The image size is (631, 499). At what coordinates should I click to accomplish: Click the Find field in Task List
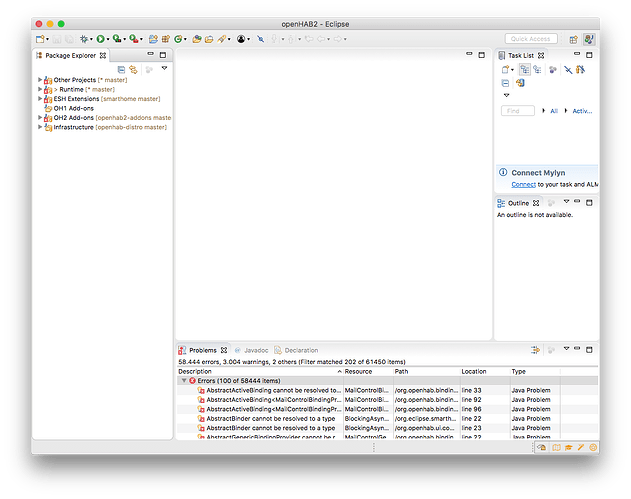[x=517, y=111]
